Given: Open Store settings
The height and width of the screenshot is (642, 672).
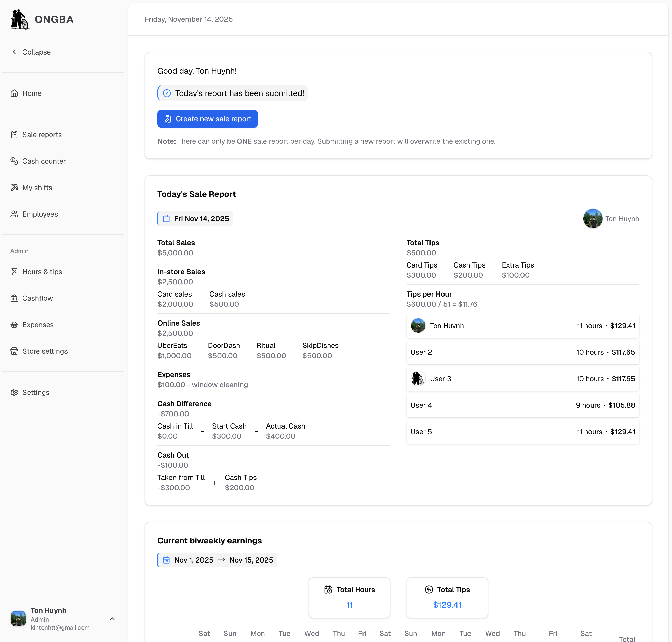Looking at the screenshot, I should click(45, 351).
